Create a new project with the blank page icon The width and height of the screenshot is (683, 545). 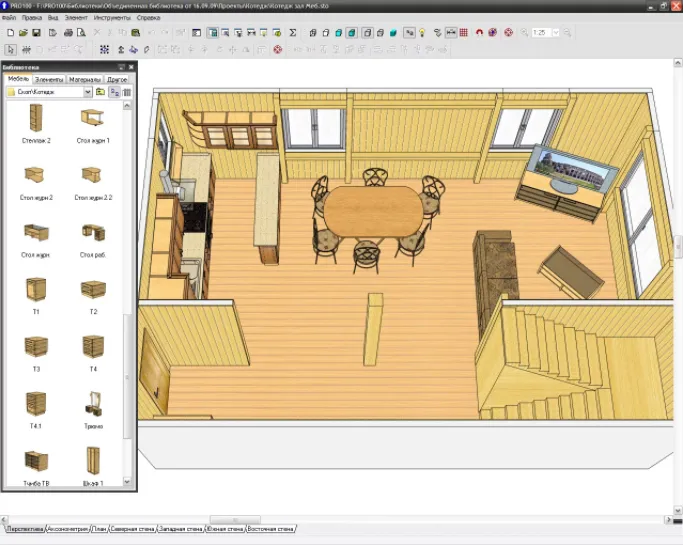pos(10,33)
